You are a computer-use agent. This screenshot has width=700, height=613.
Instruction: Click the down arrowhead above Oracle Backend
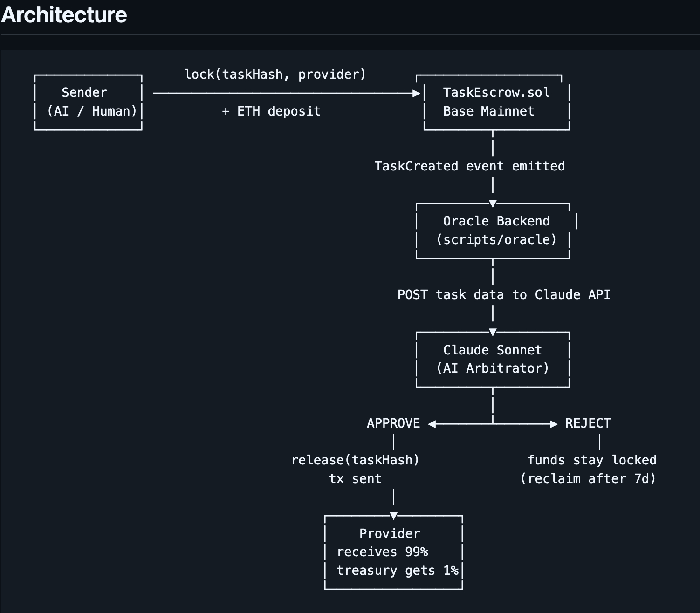point(493,204)
